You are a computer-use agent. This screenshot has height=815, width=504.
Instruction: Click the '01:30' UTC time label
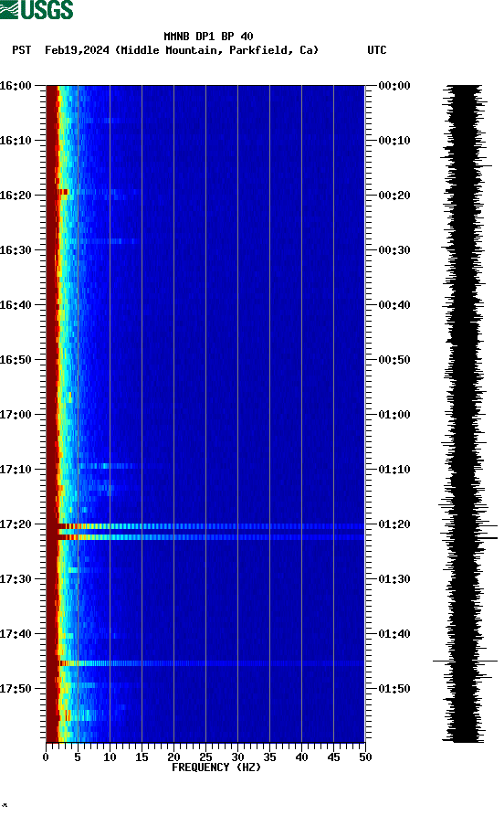[394, 579]
